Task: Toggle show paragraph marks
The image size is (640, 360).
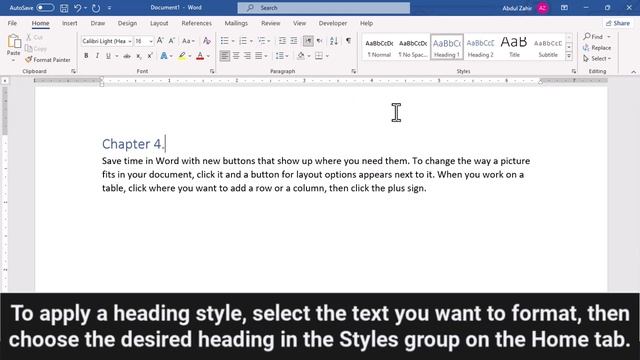Action: click(348, 41)
